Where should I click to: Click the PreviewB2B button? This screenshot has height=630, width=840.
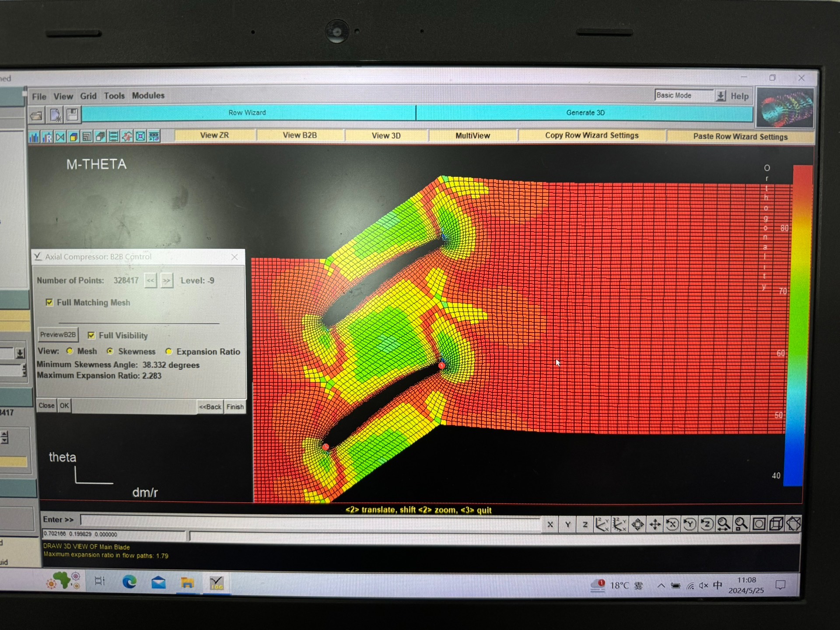pyautogui.click(x=58, y=335)
